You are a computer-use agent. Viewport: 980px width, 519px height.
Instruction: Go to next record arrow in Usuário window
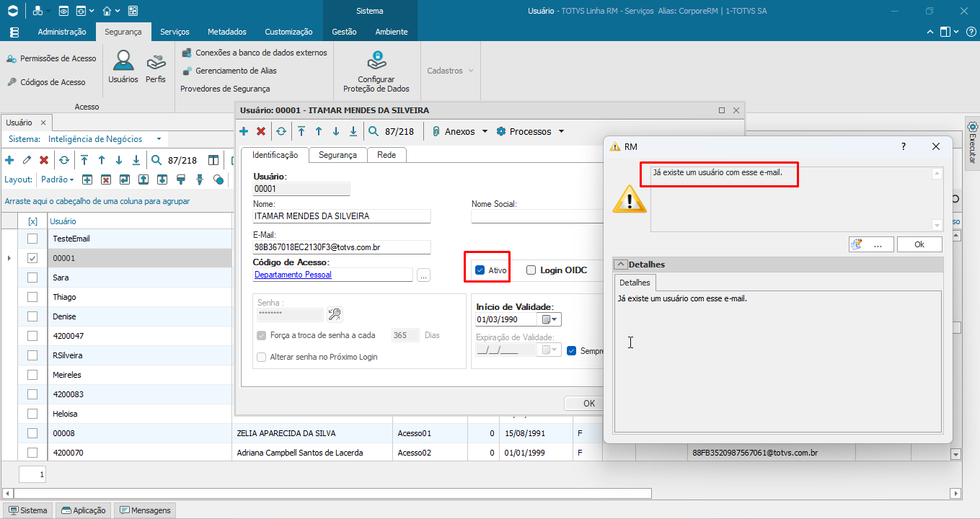tap(335, 131)
